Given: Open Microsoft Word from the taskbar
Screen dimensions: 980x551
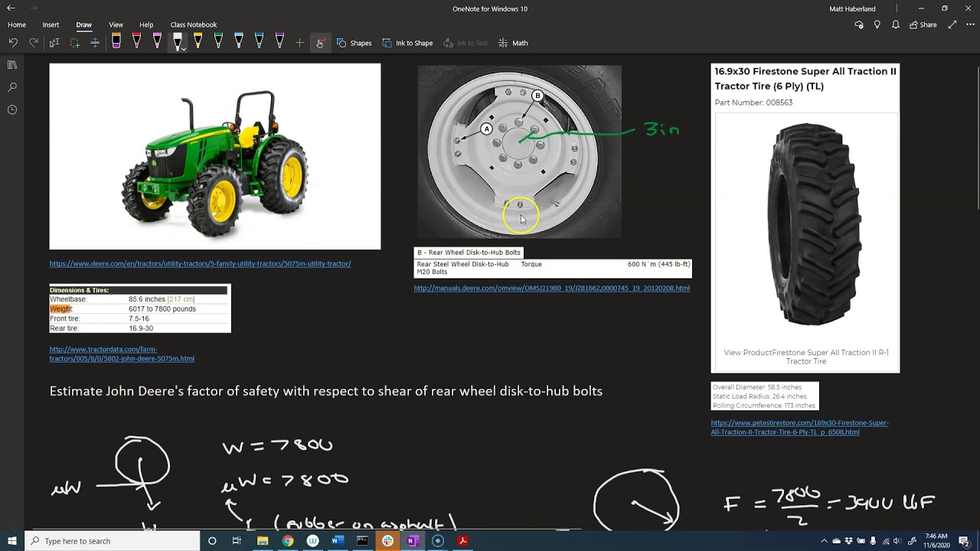Looking at the screenshot, I should click(338, 541).
